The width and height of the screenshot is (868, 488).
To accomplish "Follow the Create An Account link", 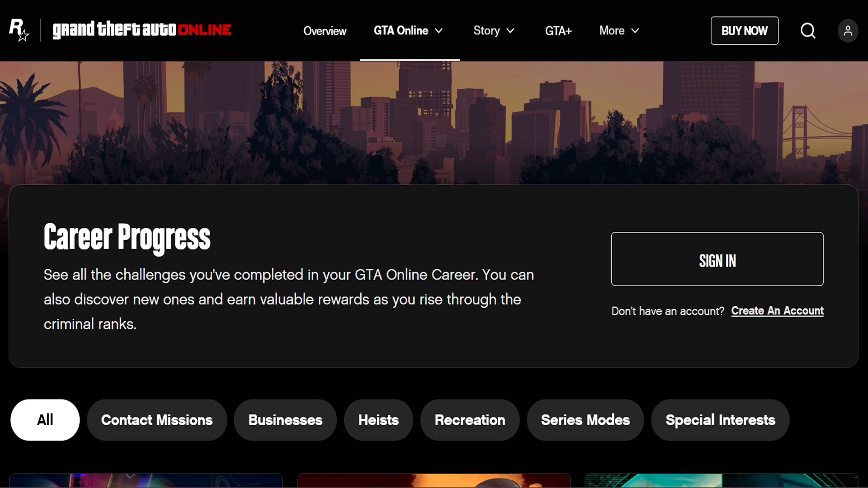I will [x=777, y=311].
